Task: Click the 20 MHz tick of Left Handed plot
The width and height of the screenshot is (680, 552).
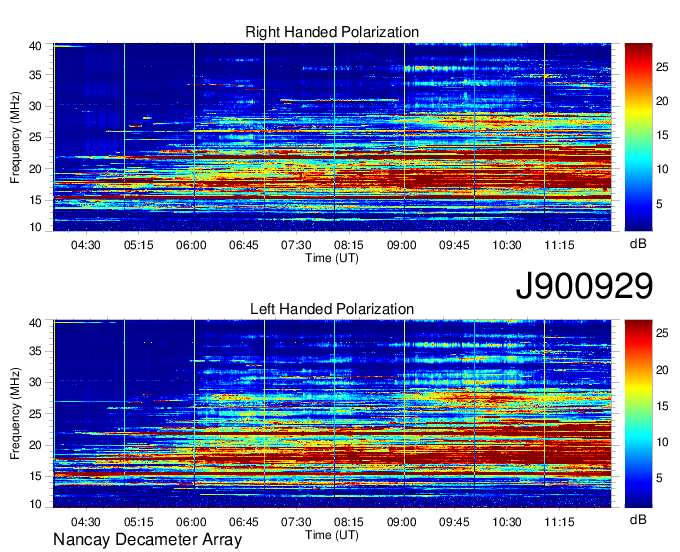Action: pyautogui.click(x=35, y=445)
